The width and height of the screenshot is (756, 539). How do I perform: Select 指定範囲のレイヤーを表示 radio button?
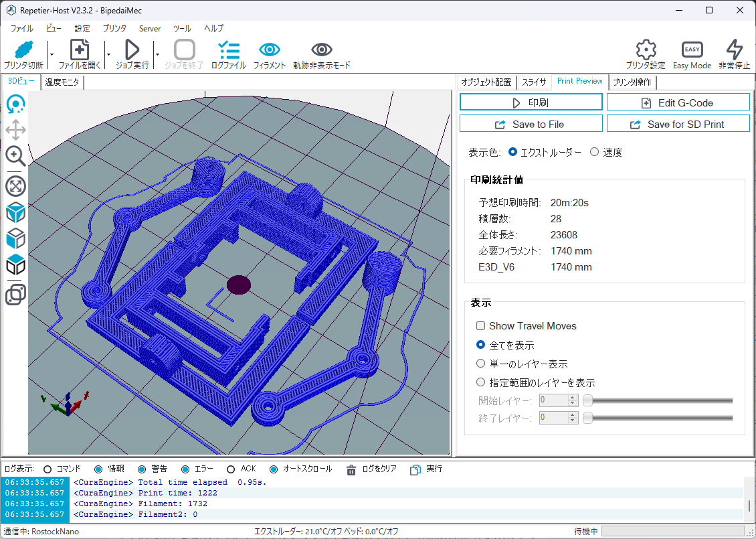(x=481, y=382)
